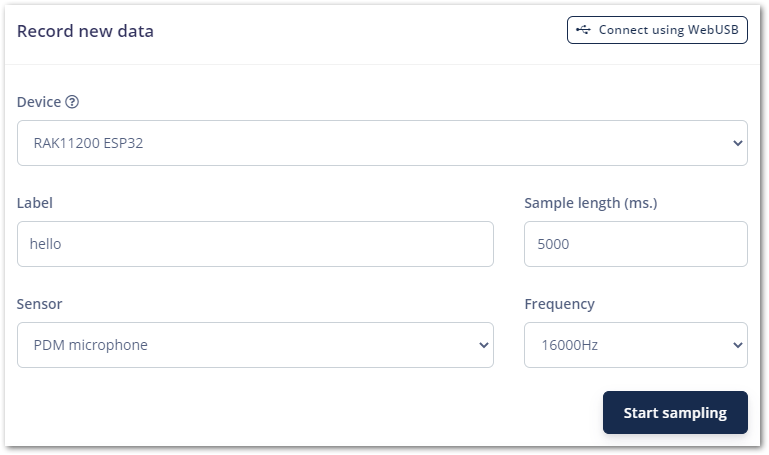Click the Label caption above hello field

35,203
